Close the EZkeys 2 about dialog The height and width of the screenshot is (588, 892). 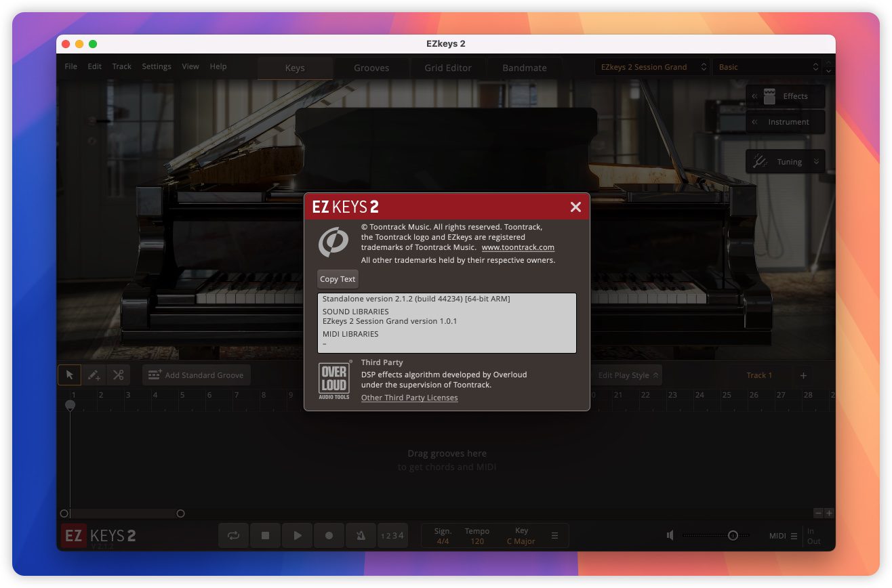[x=575, y=207]
